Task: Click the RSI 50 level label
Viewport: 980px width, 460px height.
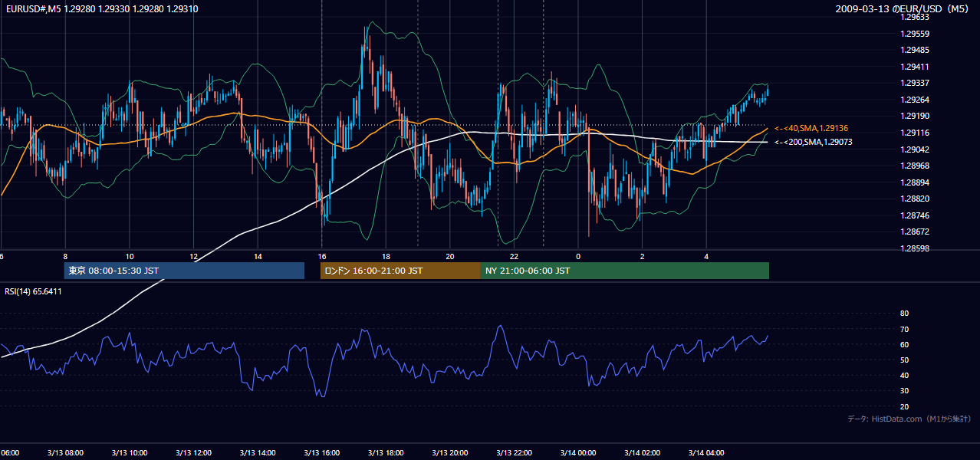Action: pyautogui.click(x=904, y=360)
